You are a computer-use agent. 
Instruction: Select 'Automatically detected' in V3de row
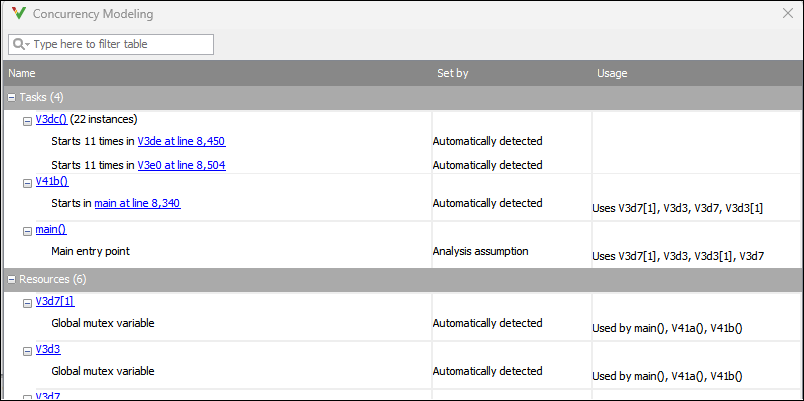click(x=488, y=141)
